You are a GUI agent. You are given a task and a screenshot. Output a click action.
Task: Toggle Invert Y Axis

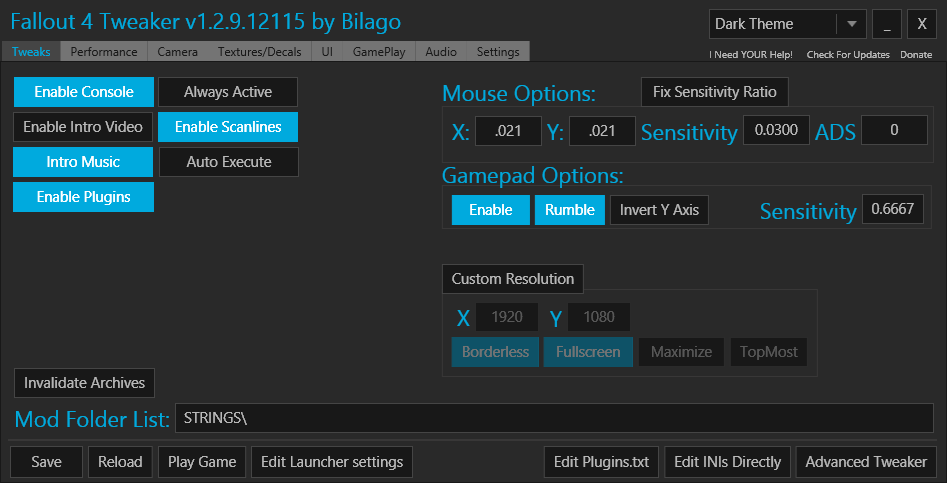point(659,210)
